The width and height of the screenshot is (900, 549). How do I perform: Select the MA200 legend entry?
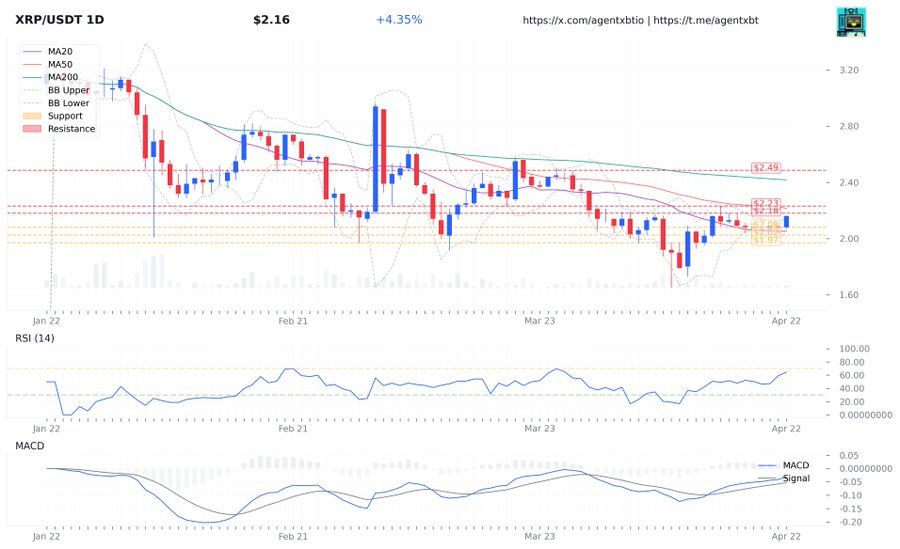[51, 77]
